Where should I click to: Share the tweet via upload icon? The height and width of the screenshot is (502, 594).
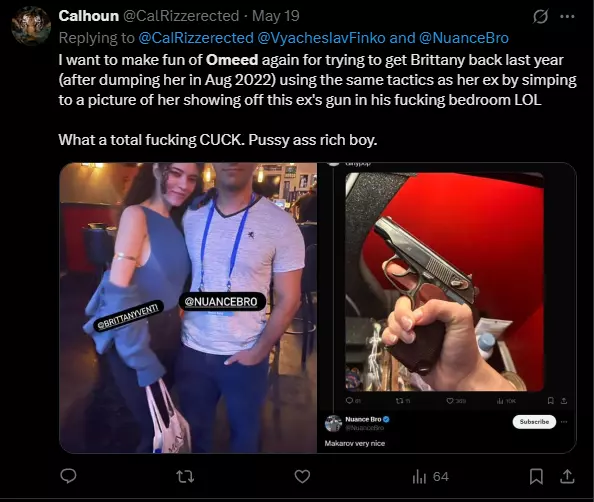(567, 477)
